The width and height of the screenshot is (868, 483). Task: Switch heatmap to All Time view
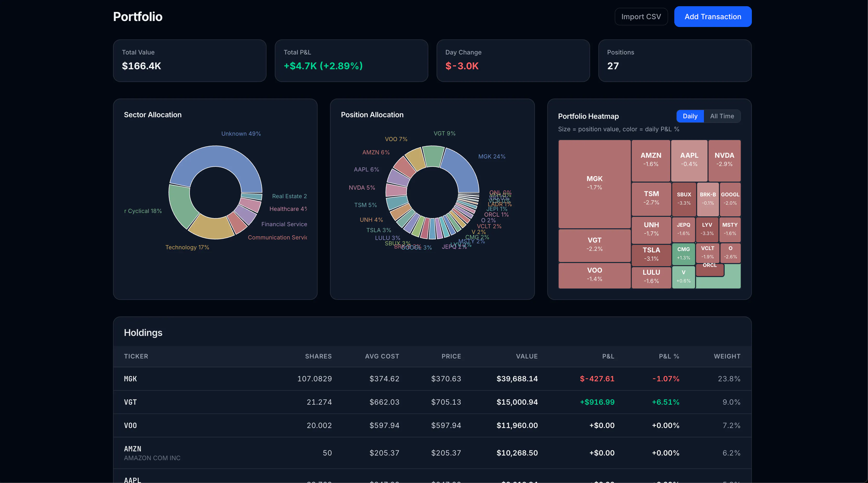coord(722,116)
